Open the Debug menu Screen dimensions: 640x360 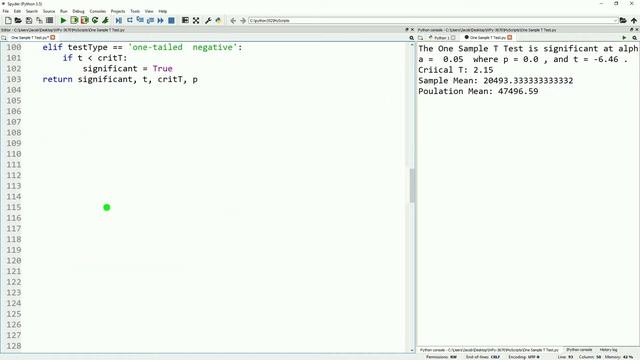coord(78,11)
